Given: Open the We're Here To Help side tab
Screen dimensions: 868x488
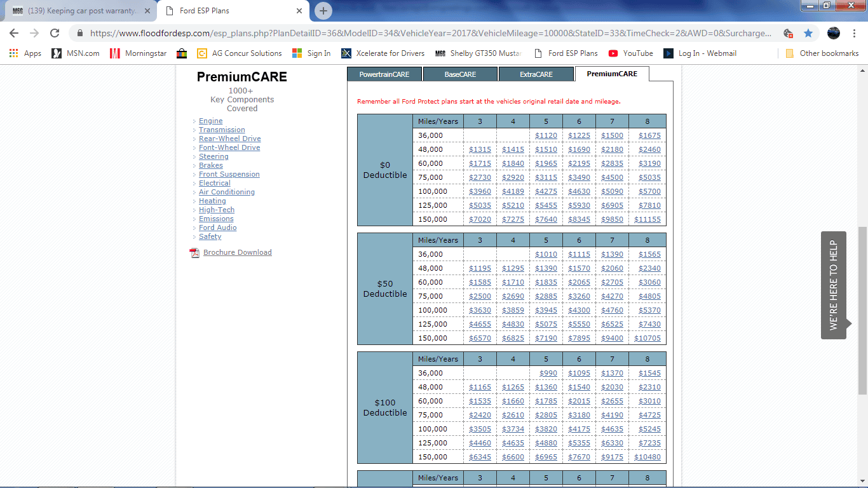Looking at the screenshot, I should (x=834, y=285).
